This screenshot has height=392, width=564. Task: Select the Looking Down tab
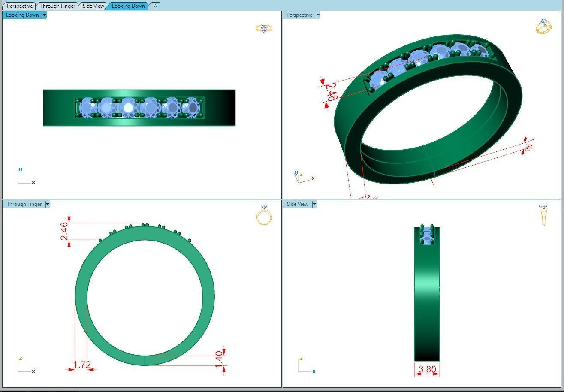tap(128, 6)
